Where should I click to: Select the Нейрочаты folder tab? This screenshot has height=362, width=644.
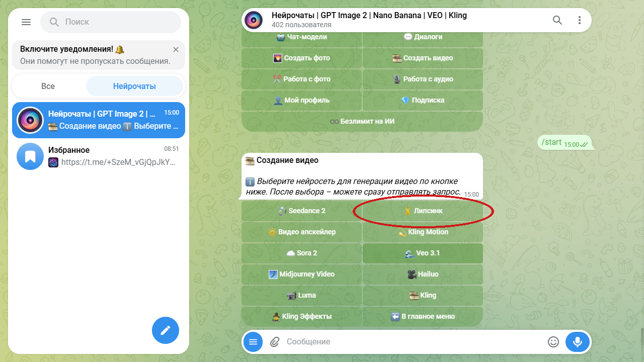click(x=134, y=86)
